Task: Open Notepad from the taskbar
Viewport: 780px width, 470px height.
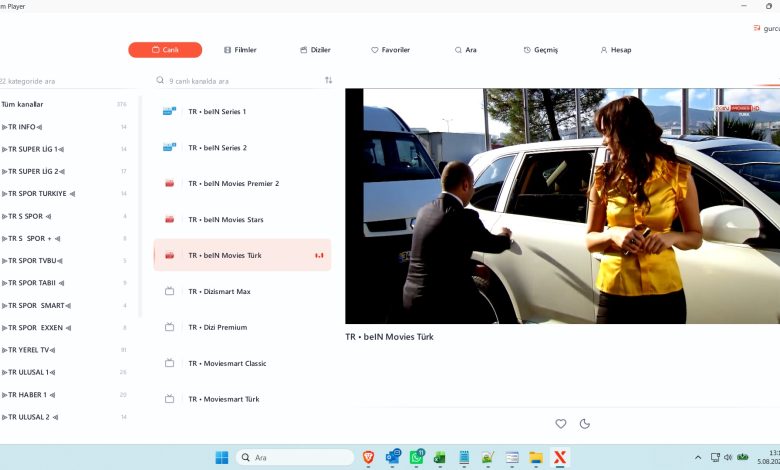Action: point(464,457)
